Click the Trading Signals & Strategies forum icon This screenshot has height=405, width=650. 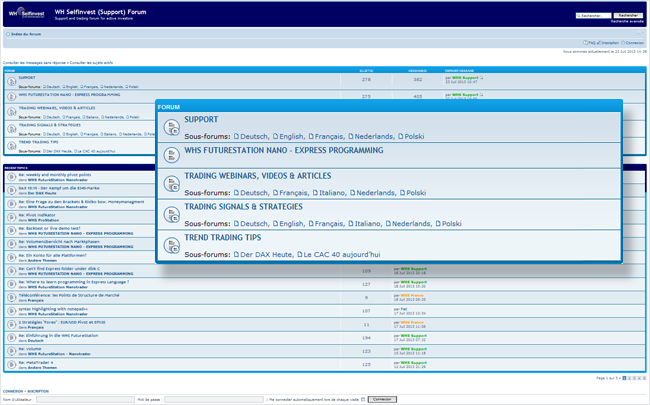171,215
